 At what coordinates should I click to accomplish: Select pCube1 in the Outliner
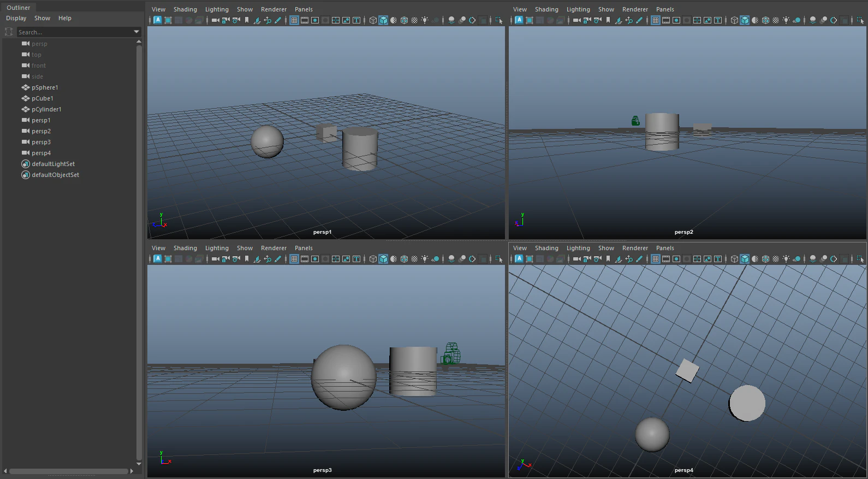pos(43,98)
